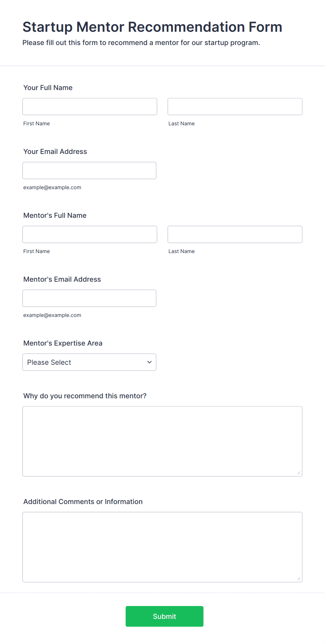Viewport: 325px width, 644px height.
Task: Open the Mentor's Expertise Area dropdown
Action: (89, 362)
